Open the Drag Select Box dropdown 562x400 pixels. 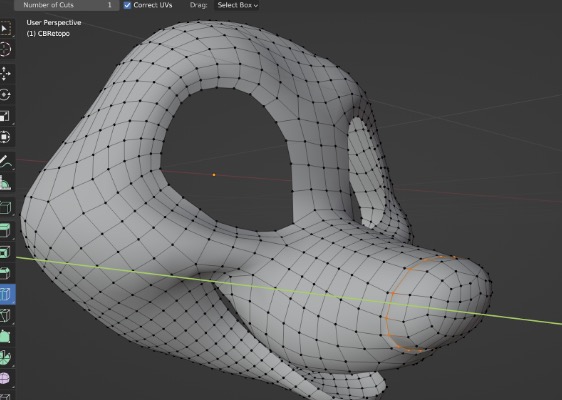(237, 5)
